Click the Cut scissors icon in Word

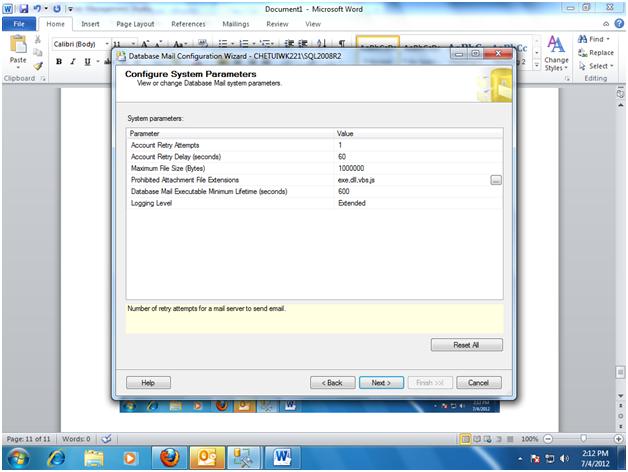[38, 39]
